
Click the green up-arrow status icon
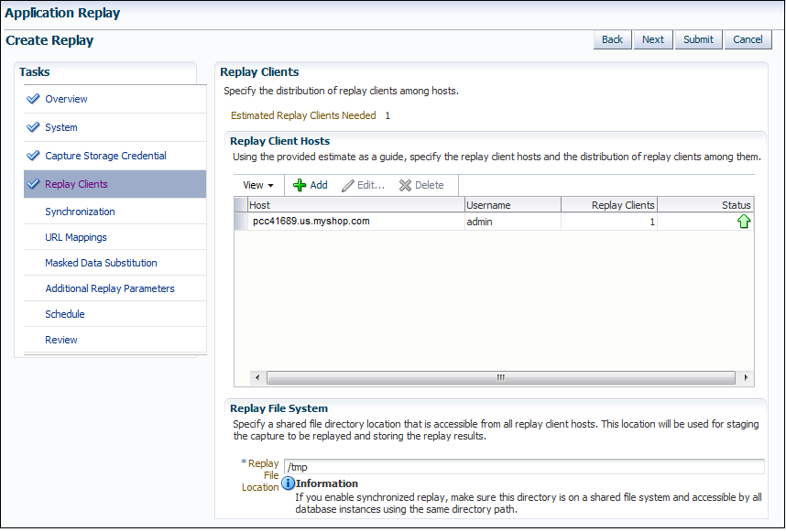(x=744, y=222)
